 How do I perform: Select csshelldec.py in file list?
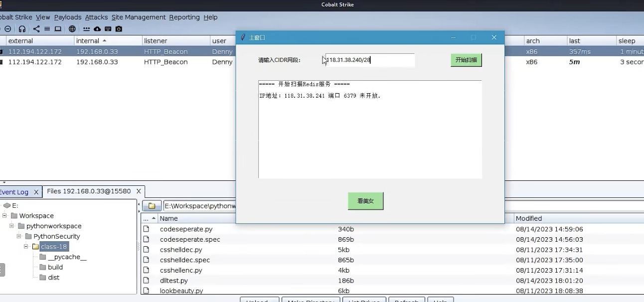point(181,250)
